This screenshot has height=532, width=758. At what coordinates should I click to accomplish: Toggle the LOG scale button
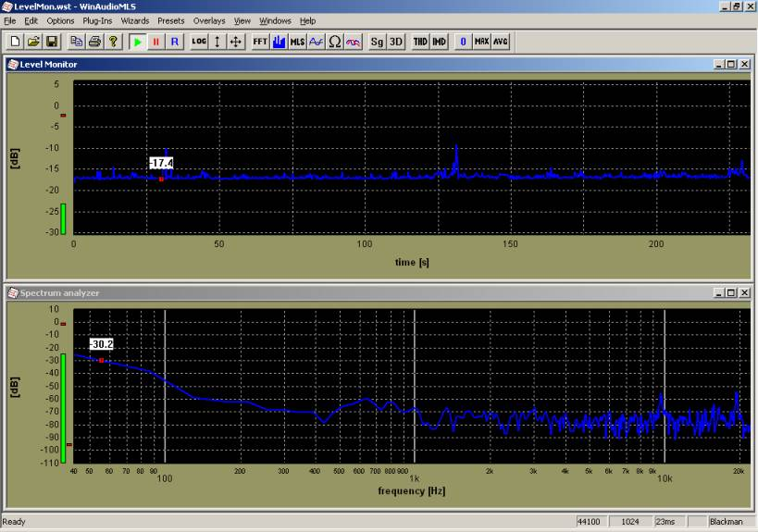[199, 42]
